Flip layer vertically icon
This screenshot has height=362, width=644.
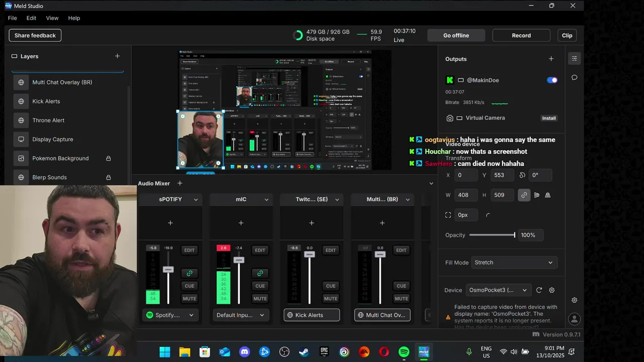[x=537, y=195]
